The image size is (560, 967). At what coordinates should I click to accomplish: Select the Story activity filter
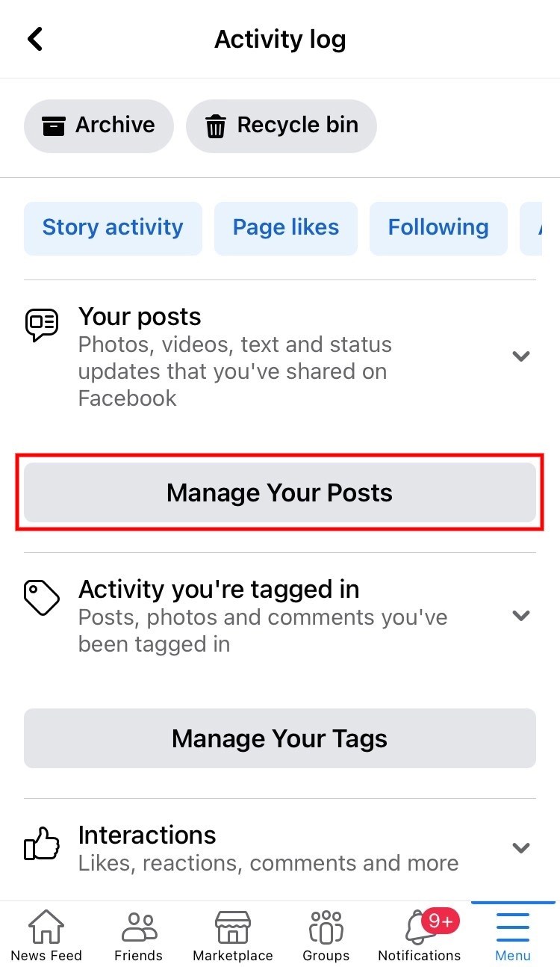coord(113,228)
